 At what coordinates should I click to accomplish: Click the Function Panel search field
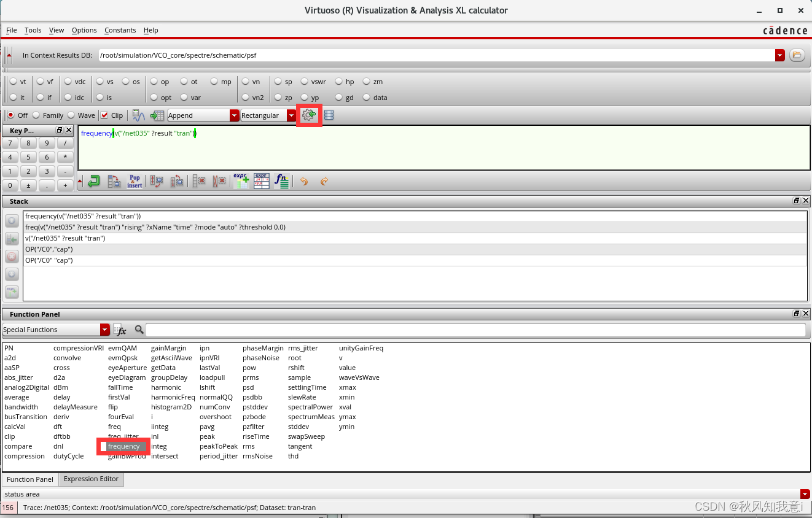[476, 330]
